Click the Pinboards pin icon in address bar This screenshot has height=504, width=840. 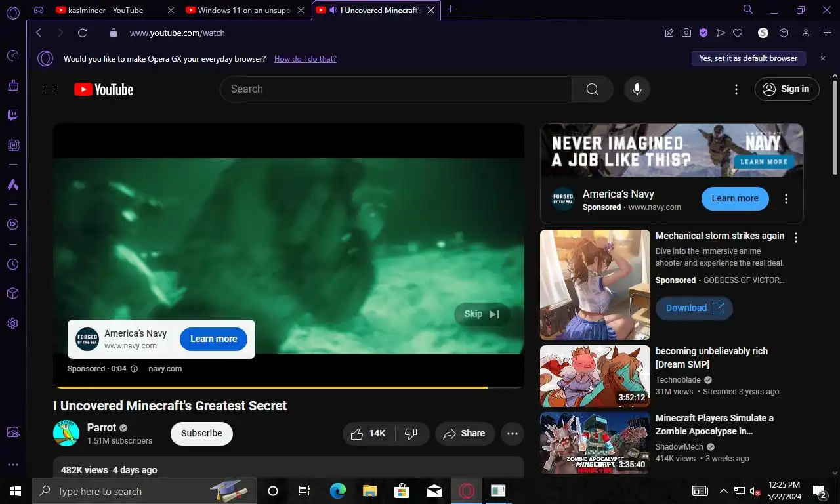(x=669, y=33)
